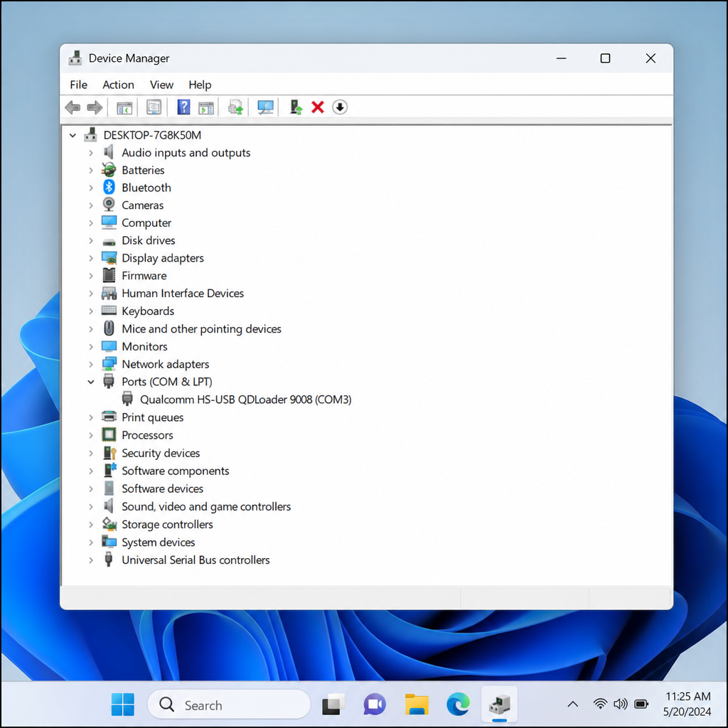Toggle the action pane toolbar icon
The width and height of the screenshot is (728, 728).
point(205,108)
